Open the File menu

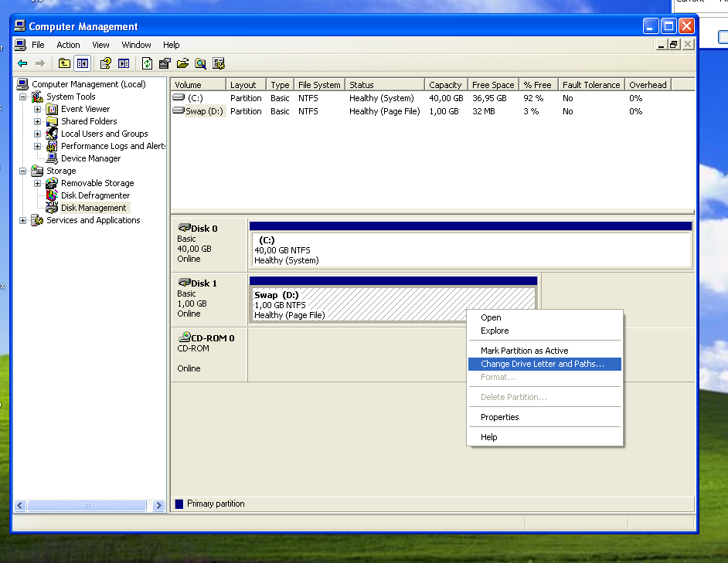(38, 45)
